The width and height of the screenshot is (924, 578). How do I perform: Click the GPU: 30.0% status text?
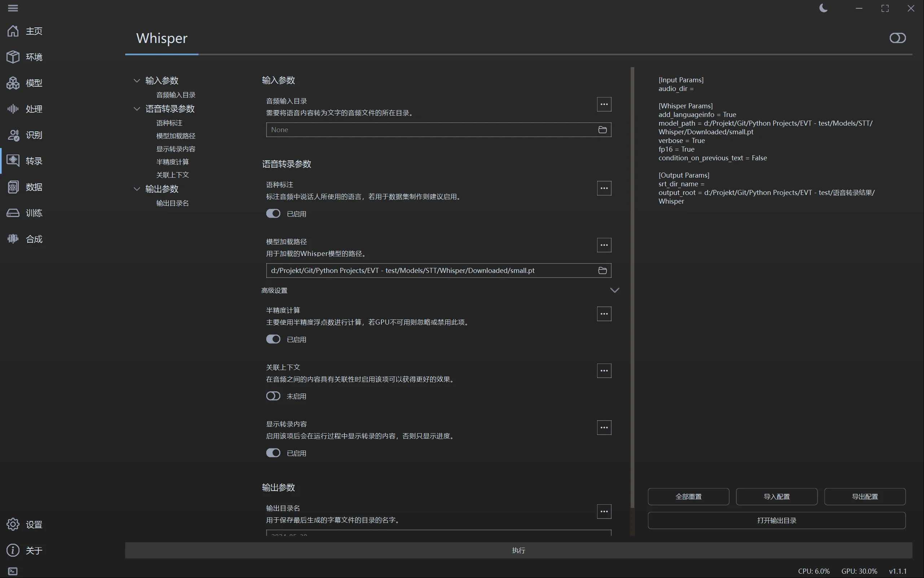(x=859, y=571)
